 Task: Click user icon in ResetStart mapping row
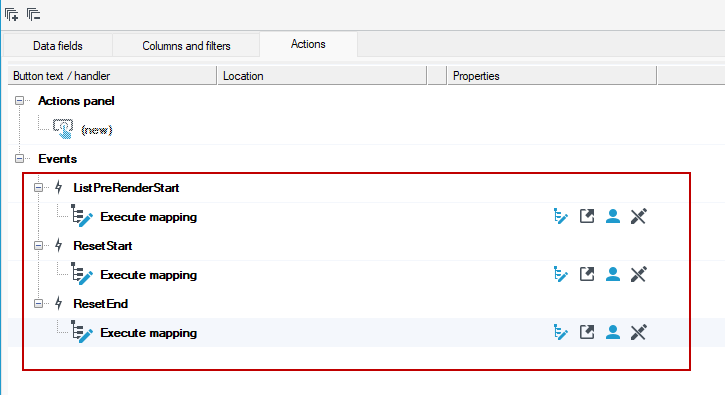613,274
